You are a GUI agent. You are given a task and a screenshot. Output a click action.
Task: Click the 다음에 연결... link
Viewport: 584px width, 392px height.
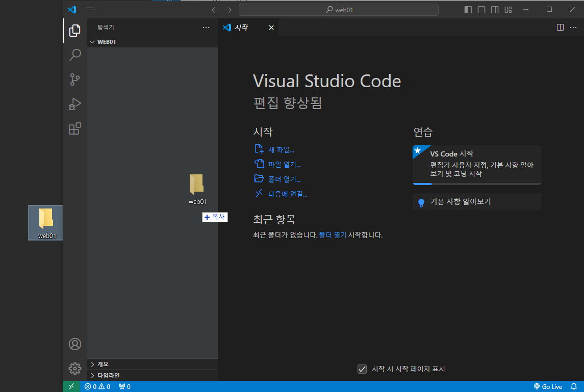pyautogui.click(x=288, y=194)
